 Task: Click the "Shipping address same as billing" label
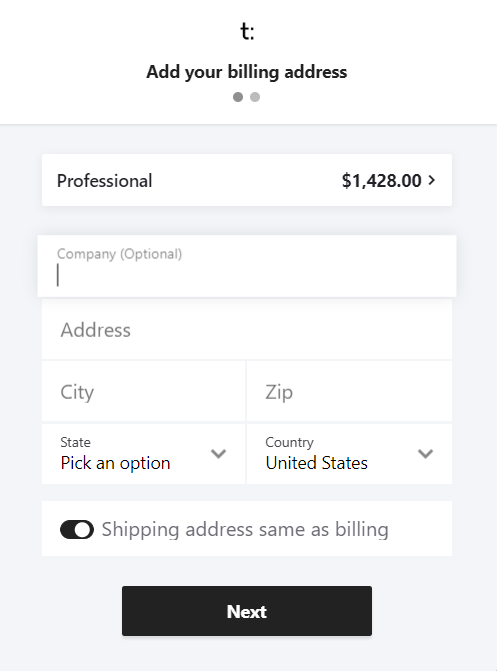coord(245,529)
